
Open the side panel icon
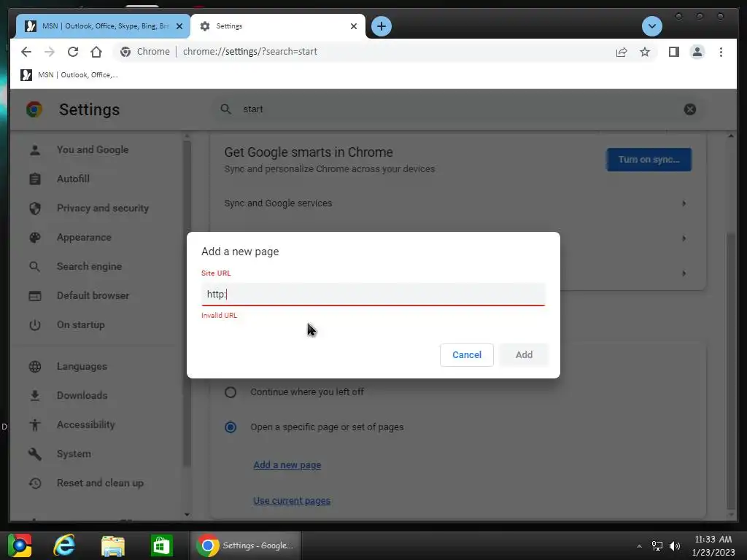point(673,52)
